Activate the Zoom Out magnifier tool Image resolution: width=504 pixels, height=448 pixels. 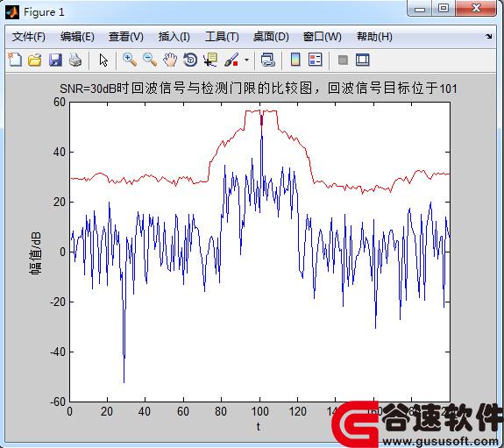coord(150,60)
